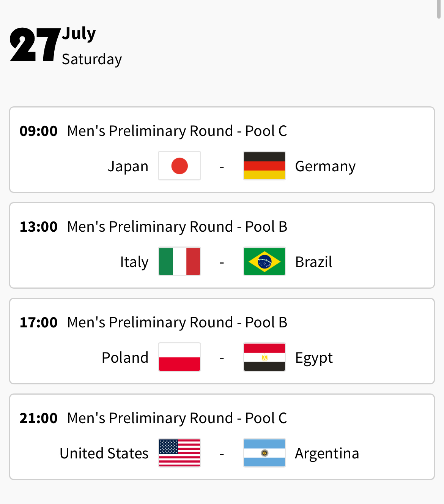The width and height of the screenshot is (444, 504).
Task: Click the Germany team name
Action: pos(325,166)
